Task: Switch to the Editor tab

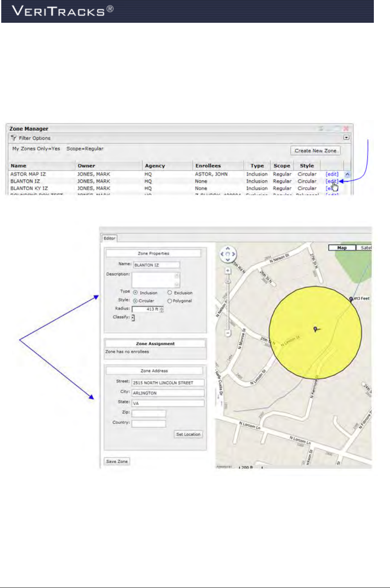Action: 110,238
